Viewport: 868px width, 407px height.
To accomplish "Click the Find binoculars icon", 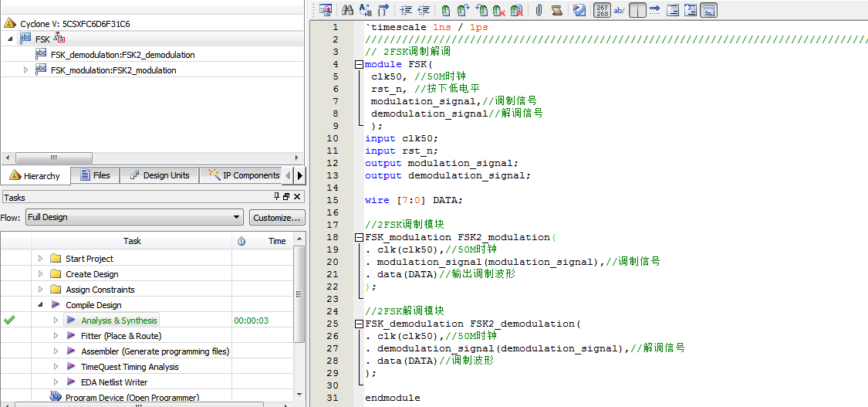I will click(347, 10).
